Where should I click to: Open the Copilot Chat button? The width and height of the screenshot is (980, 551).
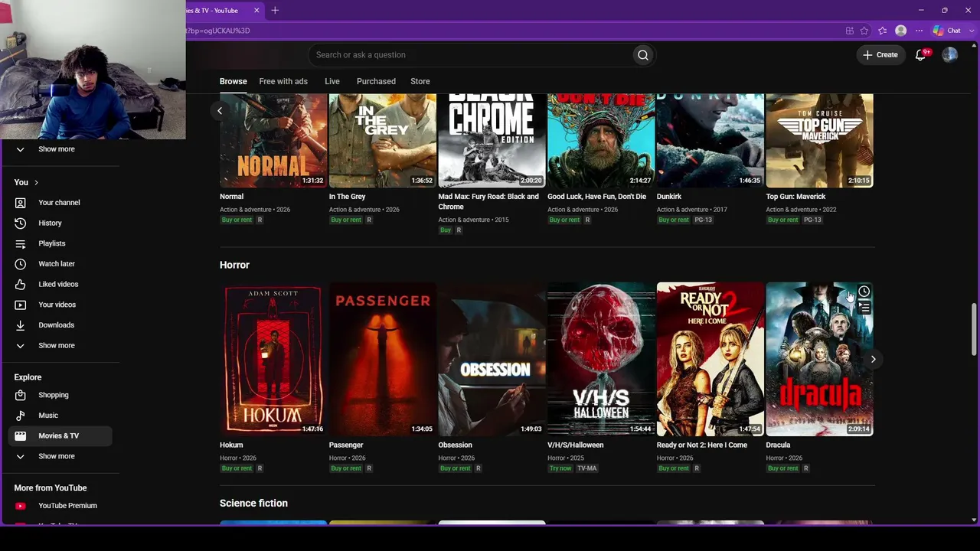[x=947, y=31]
